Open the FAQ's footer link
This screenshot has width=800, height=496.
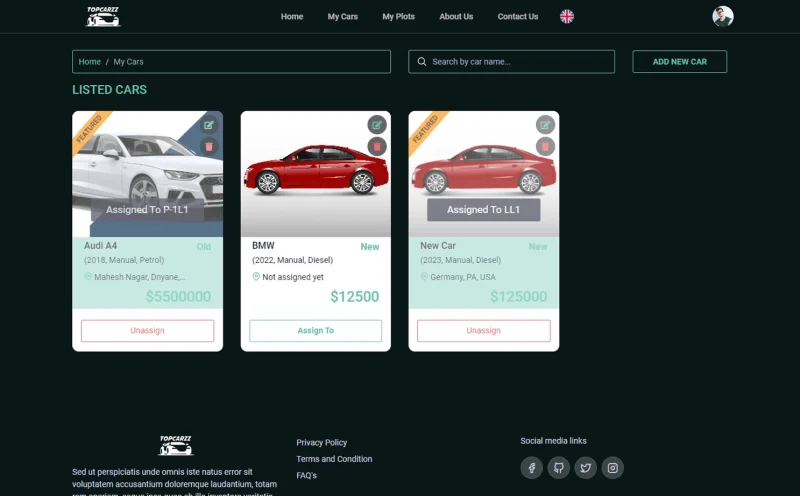[306, 475]
